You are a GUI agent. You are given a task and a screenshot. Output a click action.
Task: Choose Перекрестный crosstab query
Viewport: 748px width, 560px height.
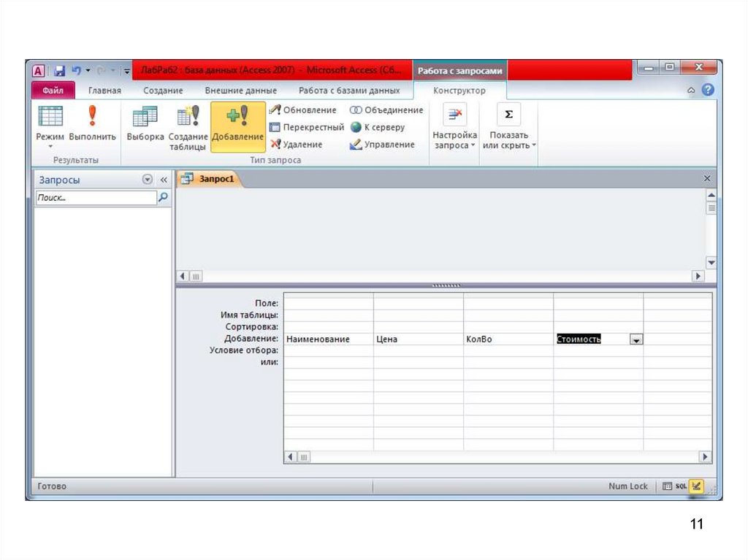tap(306, 127)
